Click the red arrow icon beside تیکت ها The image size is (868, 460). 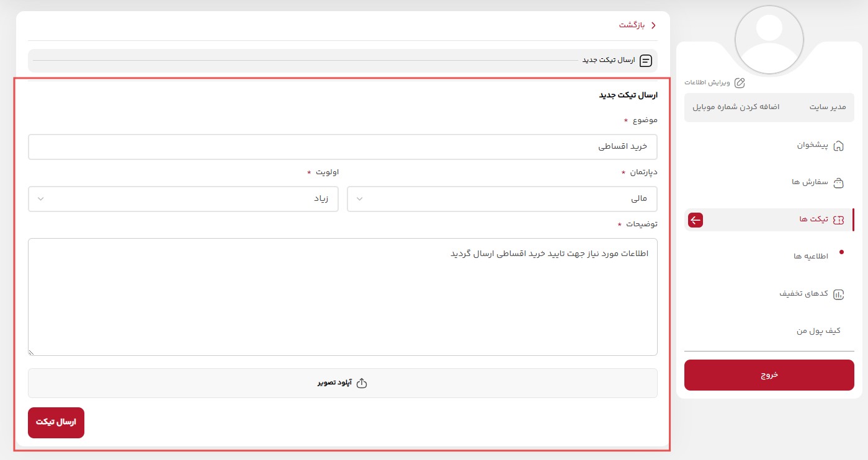[696, 220]
